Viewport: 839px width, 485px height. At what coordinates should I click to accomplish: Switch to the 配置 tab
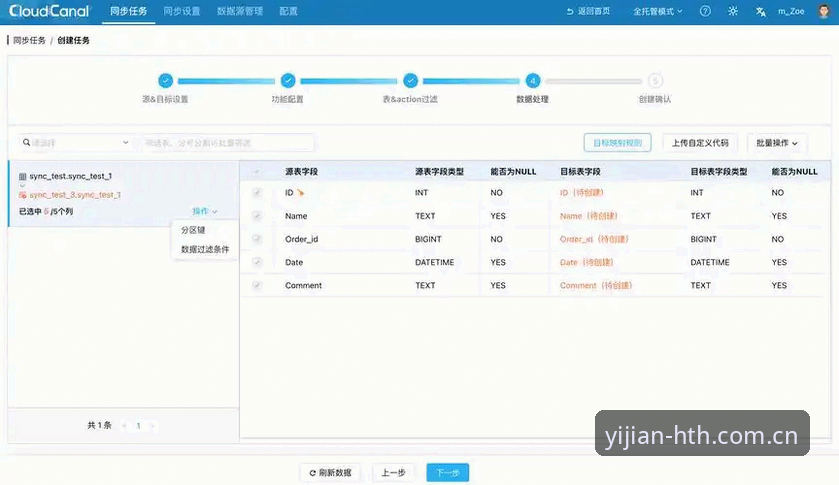coord(288,11)
